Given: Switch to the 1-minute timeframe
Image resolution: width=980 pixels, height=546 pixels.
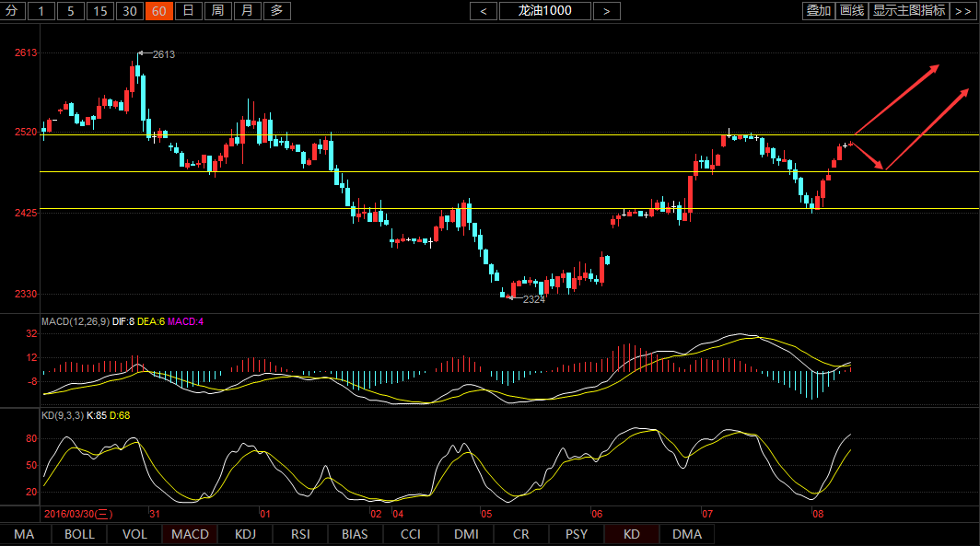Looking at the screenshot, I should point(41,11).
